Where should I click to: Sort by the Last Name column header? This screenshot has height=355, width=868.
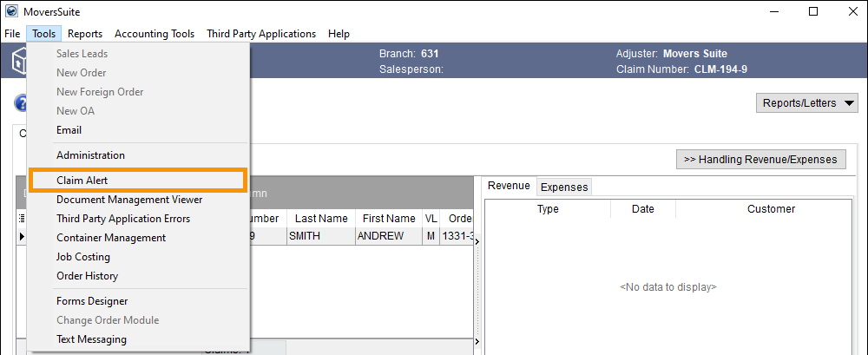[320, 219]
